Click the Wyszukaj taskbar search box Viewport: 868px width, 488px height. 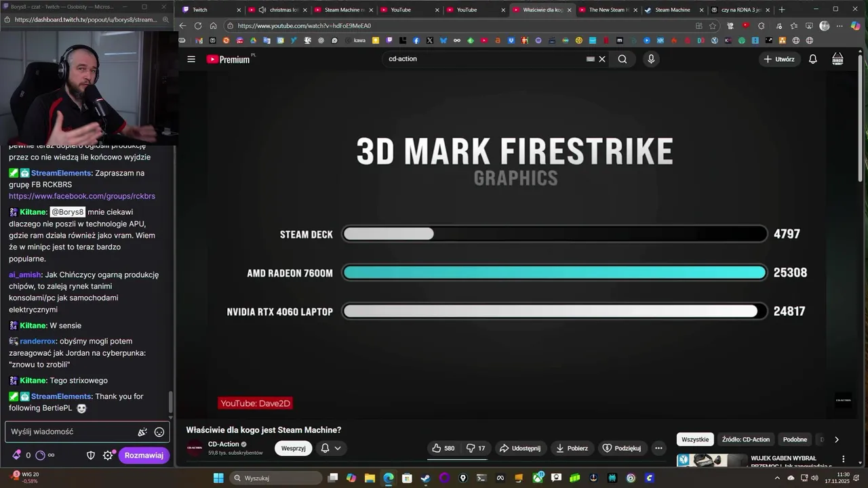coord(275,478)
